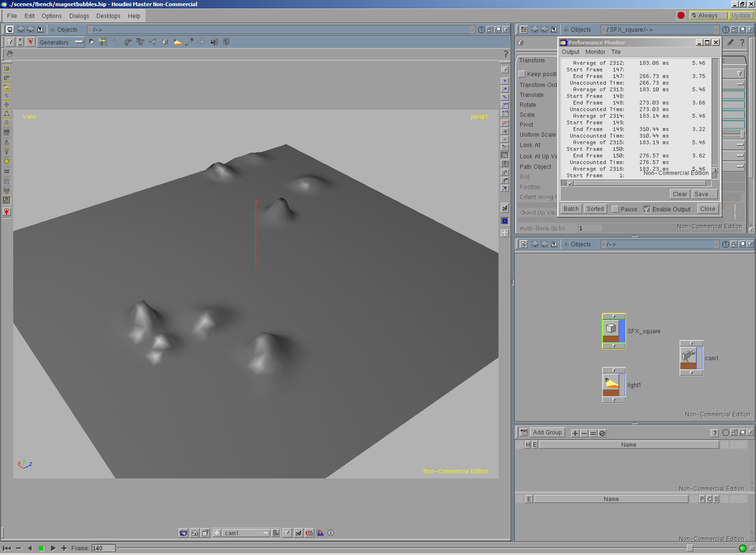Expand the Always update mode dropdown
The image size is (756, 555).
pyautogui.click(x=708, y=16)
